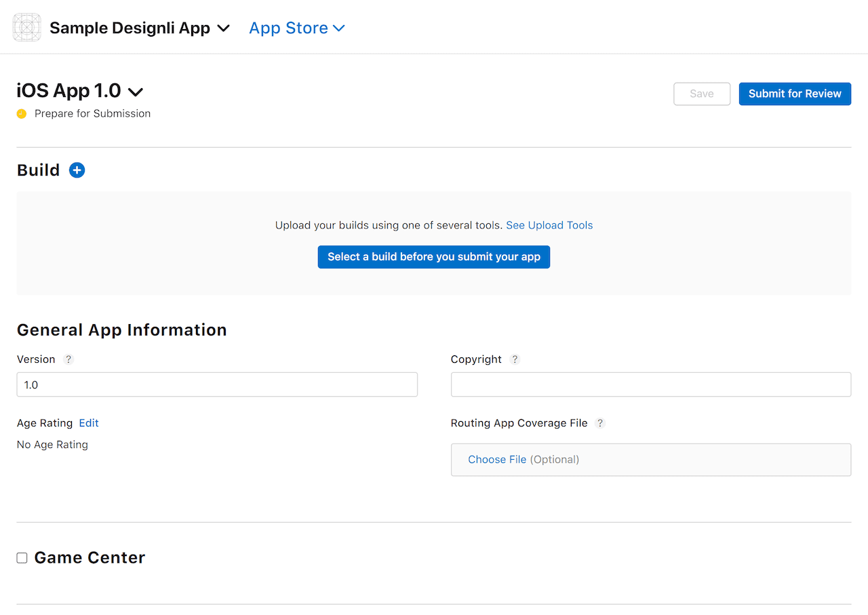Screen dimensions: 868x615
Task: Click the empty Copyright field
Action: (x=650, y=384)
